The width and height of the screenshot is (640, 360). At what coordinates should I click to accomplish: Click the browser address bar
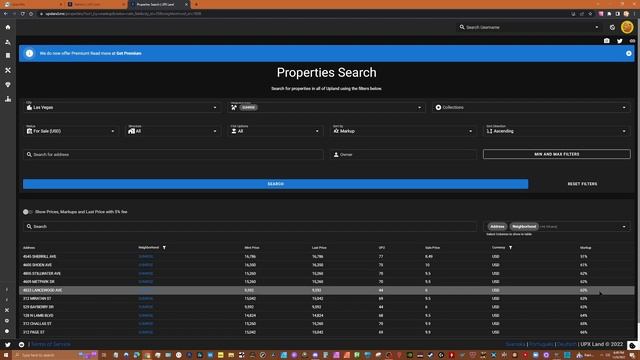point(302,14)
